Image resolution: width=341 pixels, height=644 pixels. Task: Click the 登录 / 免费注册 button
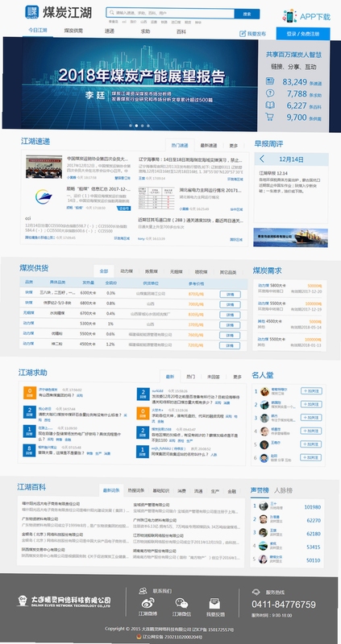[303, 33]
